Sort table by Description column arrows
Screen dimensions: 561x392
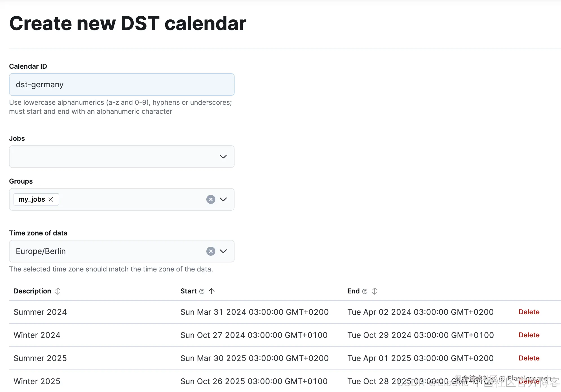click(x=58, y=291)
